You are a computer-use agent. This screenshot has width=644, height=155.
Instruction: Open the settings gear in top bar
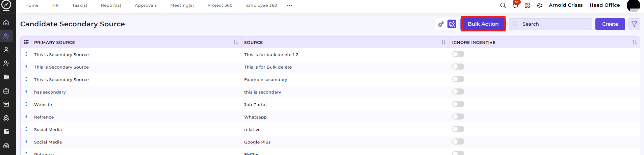539,5
